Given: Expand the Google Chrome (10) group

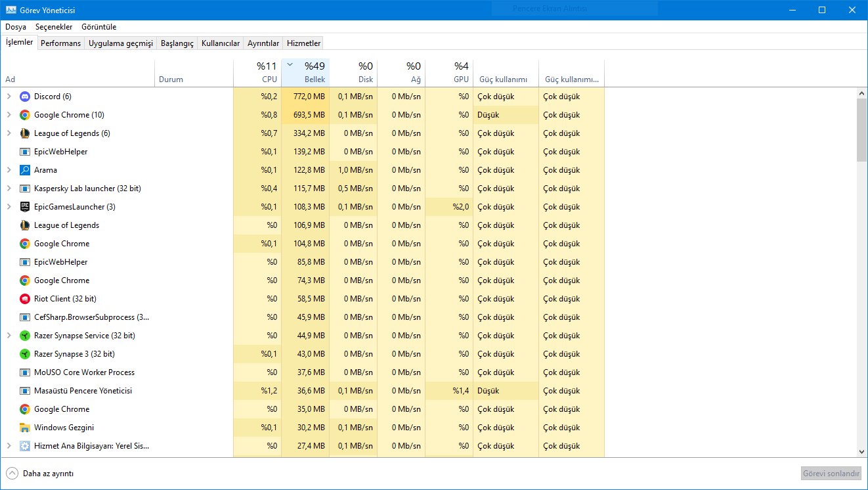Looking at the screenshot, I should (x=9, y=115).
